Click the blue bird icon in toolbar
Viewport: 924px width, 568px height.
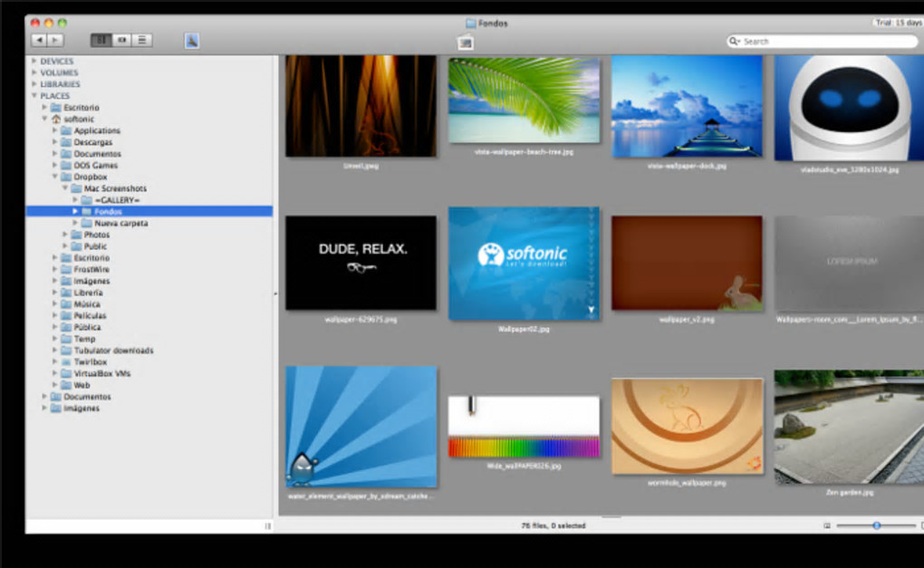(192, 40)
